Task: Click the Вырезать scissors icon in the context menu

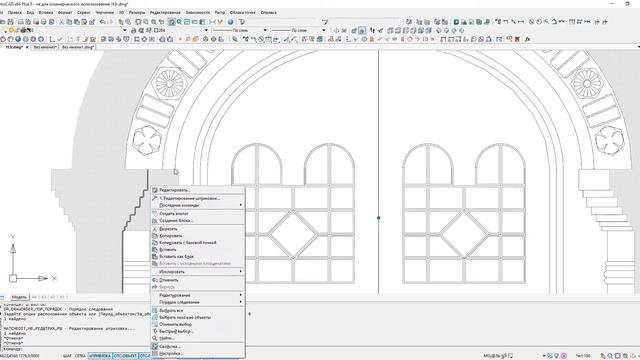Action: 155,229
